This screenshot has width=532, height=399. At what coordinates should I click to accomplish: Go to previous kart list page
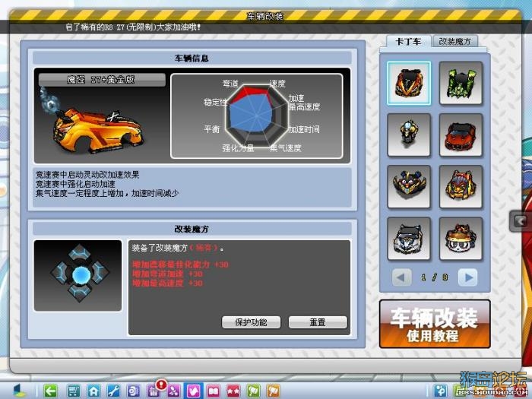[401, 277]
